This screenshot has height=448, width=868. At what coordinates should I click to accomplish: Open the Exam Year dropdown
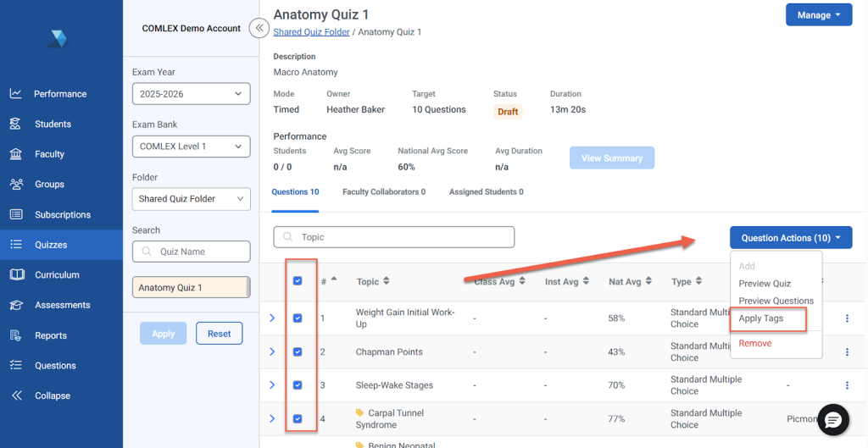(191, 94)
